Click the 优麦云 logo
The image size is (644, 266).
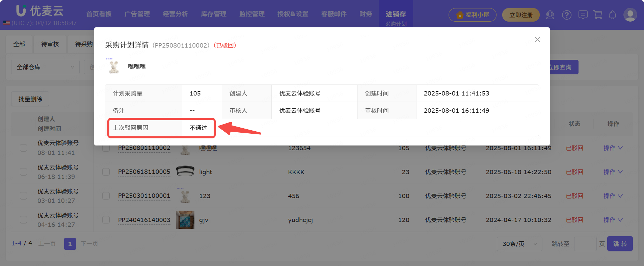(40, 11)
